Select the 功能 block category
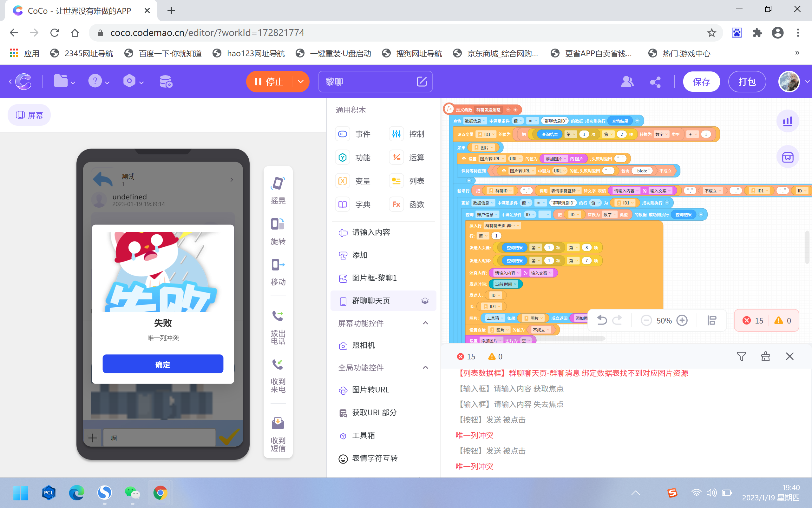The image size is (812, 508). point(353,157)
